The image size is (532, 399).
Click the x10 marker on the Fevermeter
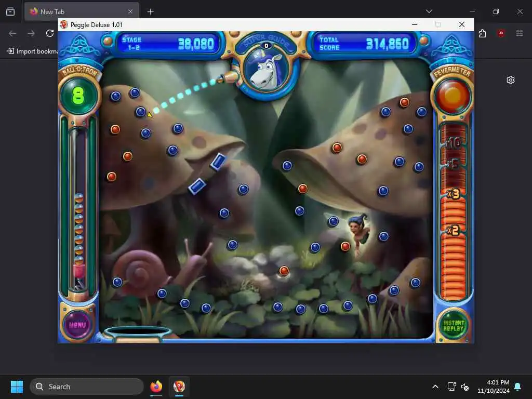tap(453, 143)
